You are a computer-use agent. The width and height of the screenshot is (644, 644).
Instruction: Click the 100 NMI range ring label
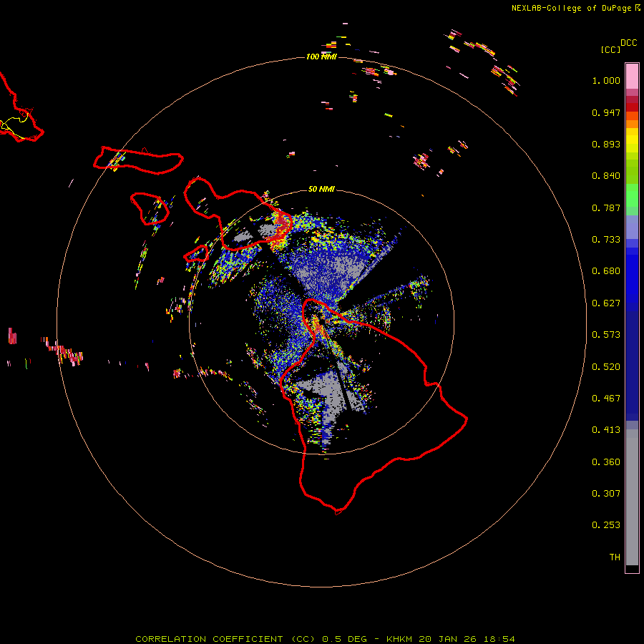[321, 57]
